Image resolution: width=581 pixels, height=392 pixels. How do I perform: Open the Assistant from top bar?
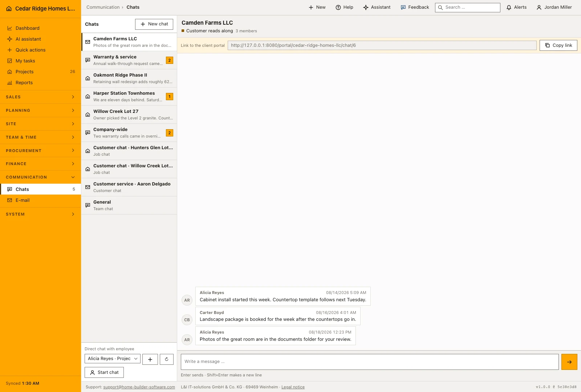377,7
